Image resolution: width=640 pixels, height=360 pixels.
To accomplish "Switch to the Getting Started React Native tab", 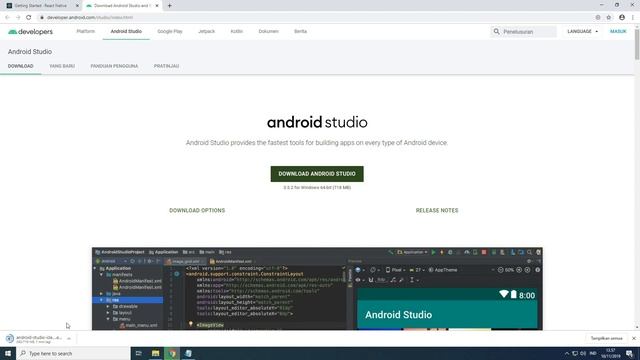I will tap(40, 6).
